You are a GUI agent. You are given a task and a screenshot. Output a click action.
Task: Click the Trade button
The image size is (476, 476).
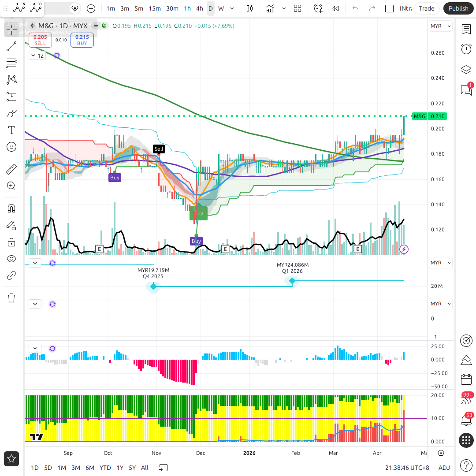coord(426,8)
